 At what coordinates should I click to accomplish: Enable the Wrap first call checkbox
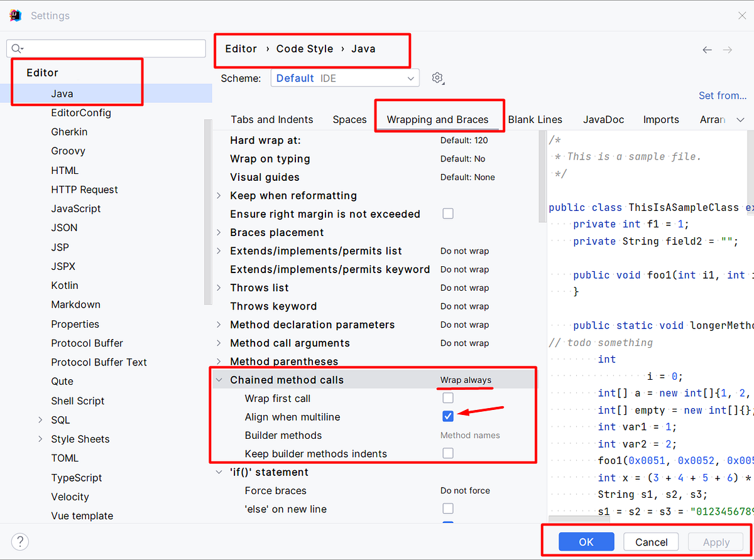coord(448,397)
